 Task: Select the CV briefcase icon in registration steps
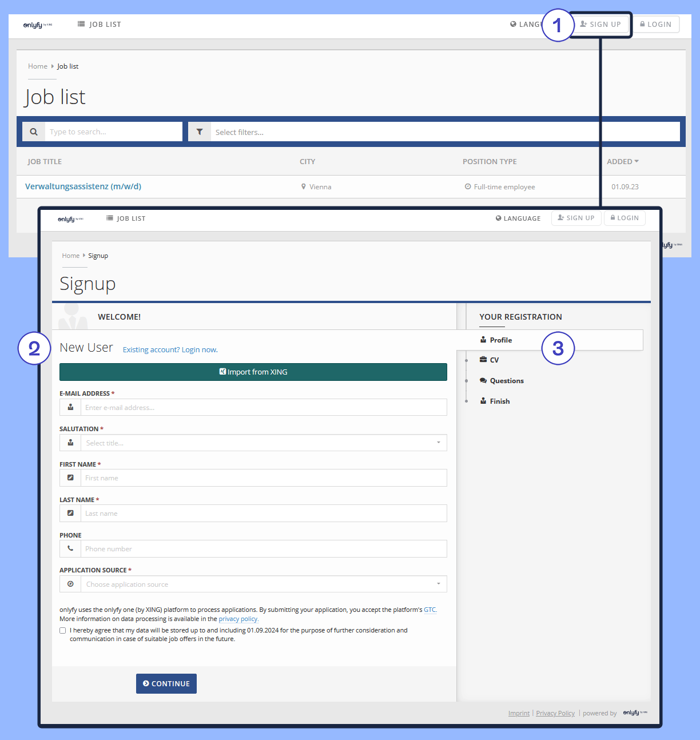483,360
